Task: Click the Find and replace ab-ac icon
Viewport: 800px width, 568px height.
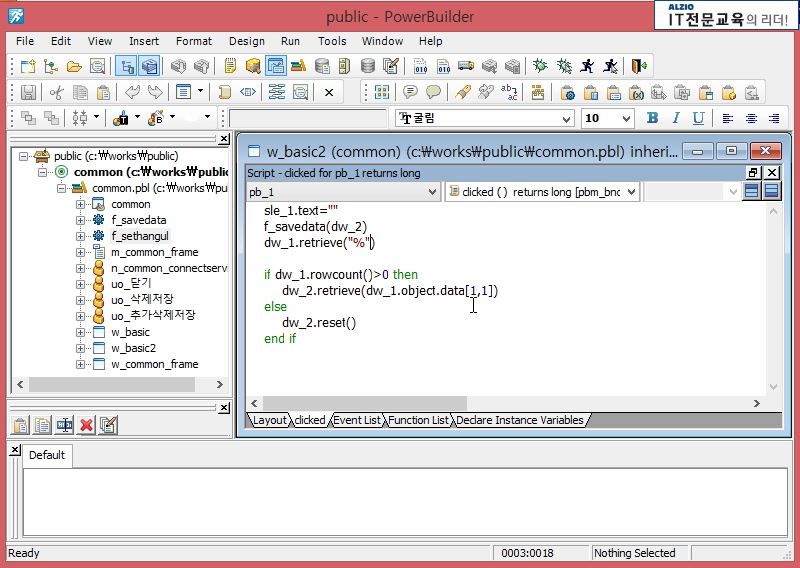Action: tap(509, 92)
